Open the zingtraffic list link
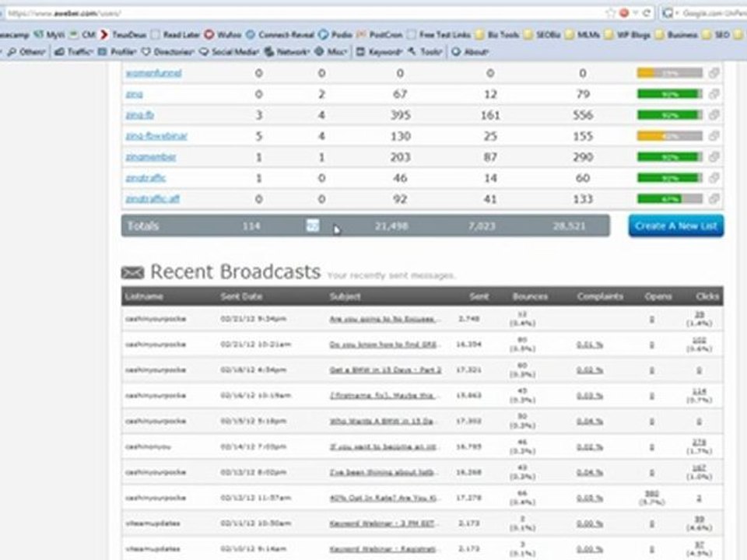The image size is (747, 560). pos(146,177)
